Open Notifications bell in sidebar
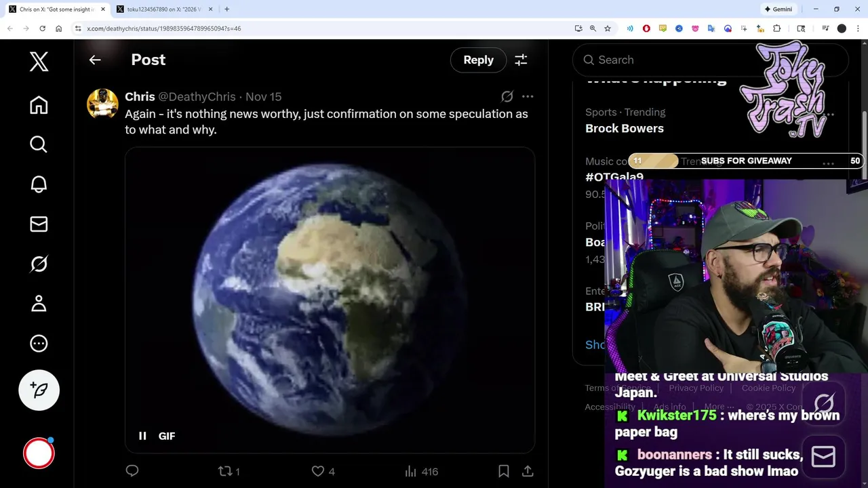This screenshot has width=868, height=488. click(x=39, y=184)
